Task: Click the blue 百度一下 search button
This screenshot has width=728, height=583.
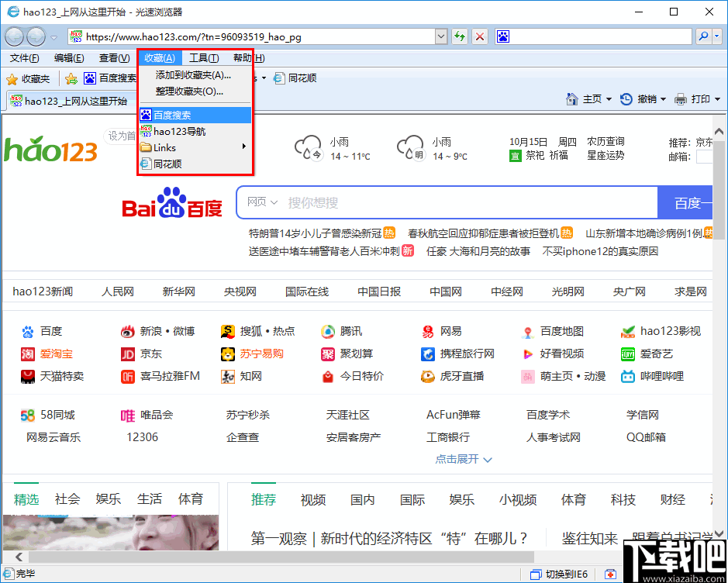Action: pos(685,202)
